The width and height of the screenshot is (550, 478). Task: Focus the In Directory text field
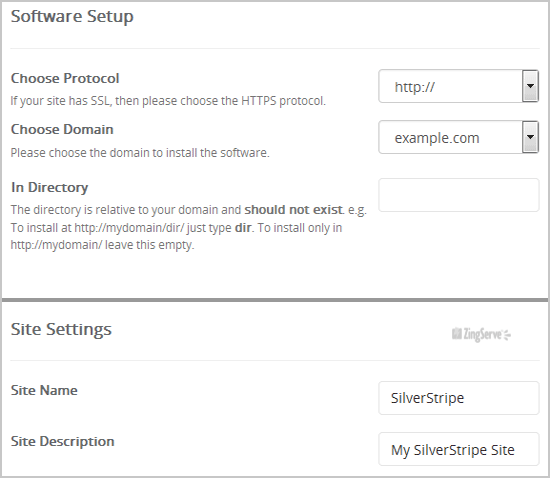click(x=458, y=195)
